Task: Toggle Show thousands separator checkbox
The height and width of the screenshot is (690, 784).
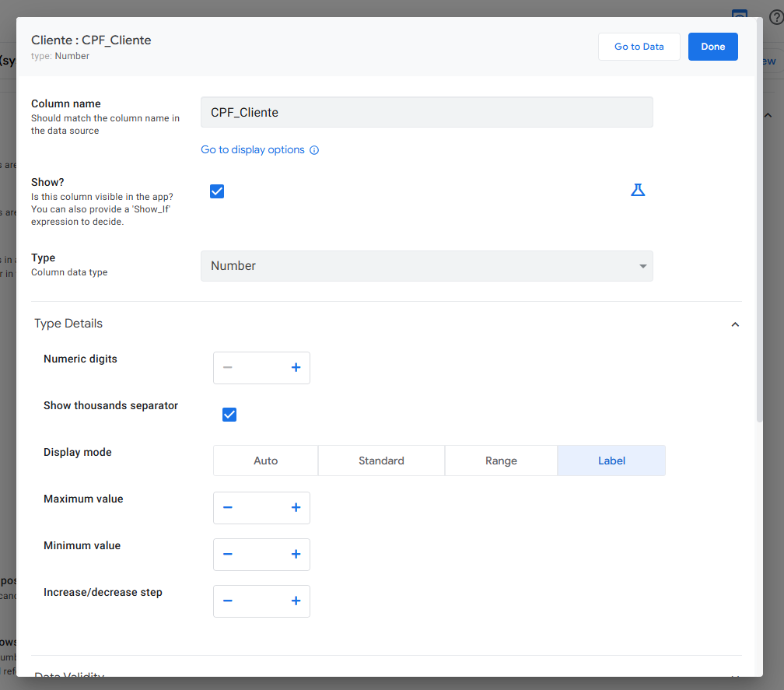Action: tap(229, 415)
